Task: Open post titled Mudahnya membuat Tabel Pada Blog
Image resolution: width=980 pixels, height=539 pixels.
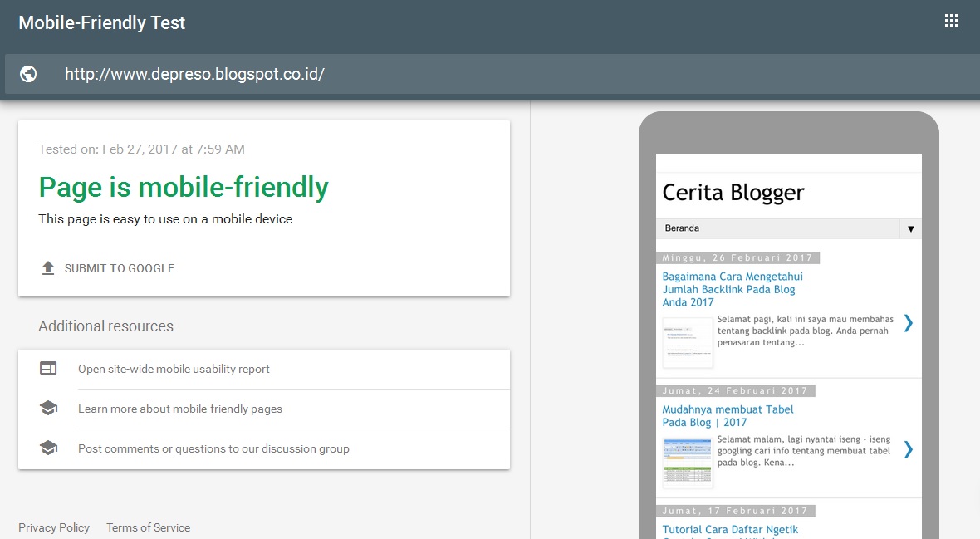Action: tap(728, 416)
